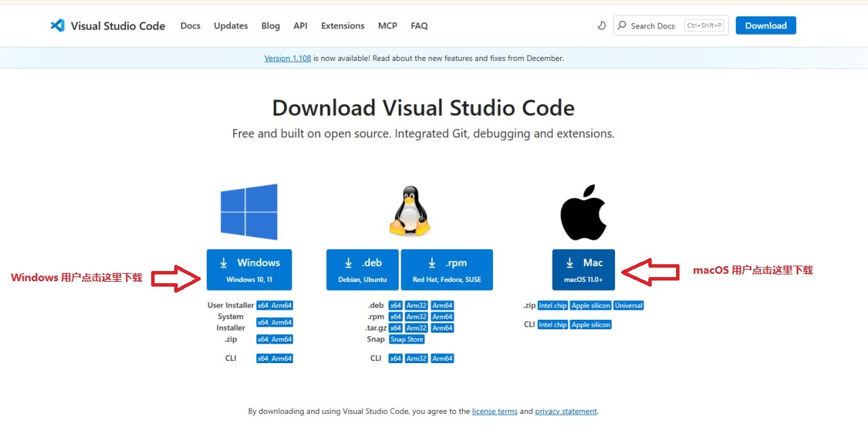This screenshot has width=868, height=437.
Task: Click the Apple logo image
Action: [x=583, y=211]
